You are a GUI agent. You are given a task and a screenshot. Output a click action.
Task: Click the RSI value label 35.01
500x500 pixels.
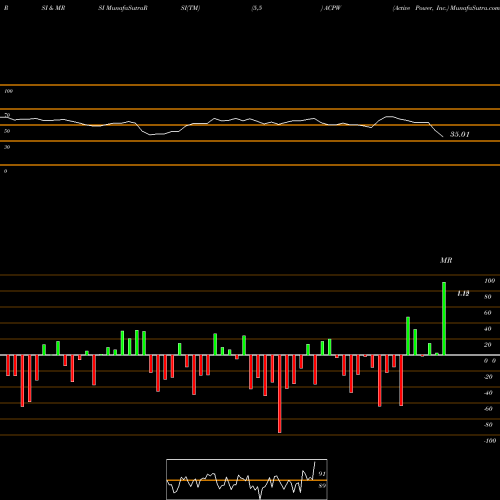(x=460, y=134)
